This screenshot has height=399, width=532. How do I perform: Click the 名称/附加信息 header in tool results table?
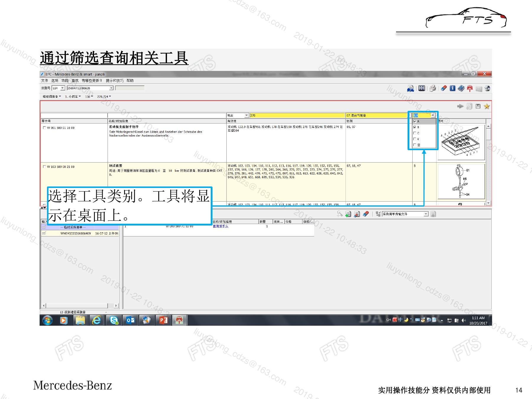167,121
